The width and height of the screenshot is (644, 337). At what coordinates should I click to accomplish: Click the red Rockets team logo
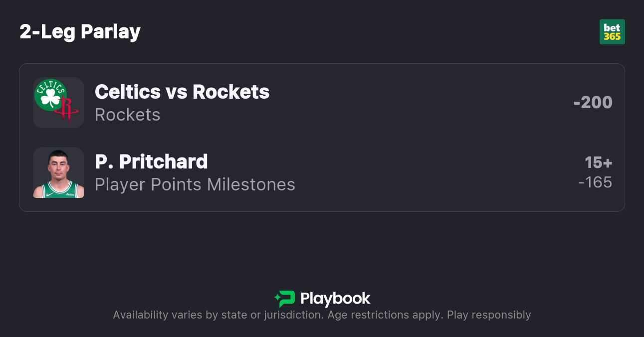[68, 110]
